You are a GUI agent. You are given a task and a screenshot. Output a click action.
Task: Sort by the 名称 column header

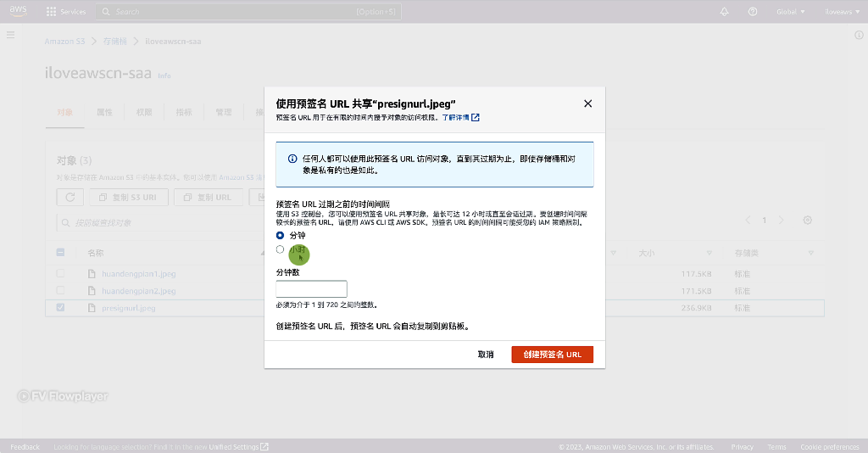click(95, 253)
